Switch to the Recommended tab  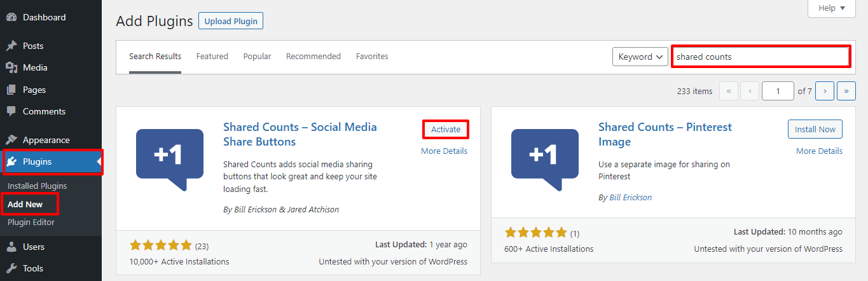coord(313,57)
